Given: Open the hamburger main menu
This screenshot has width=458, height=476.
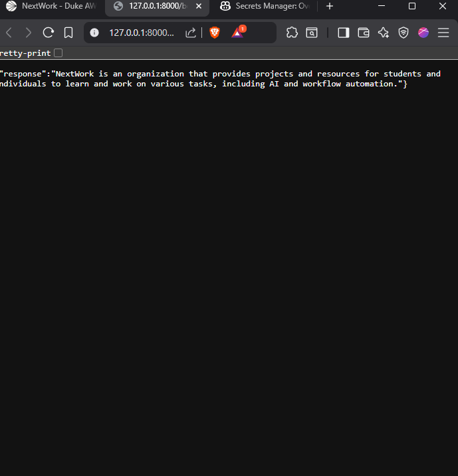Looking at the screenshot, I should 443,33.
